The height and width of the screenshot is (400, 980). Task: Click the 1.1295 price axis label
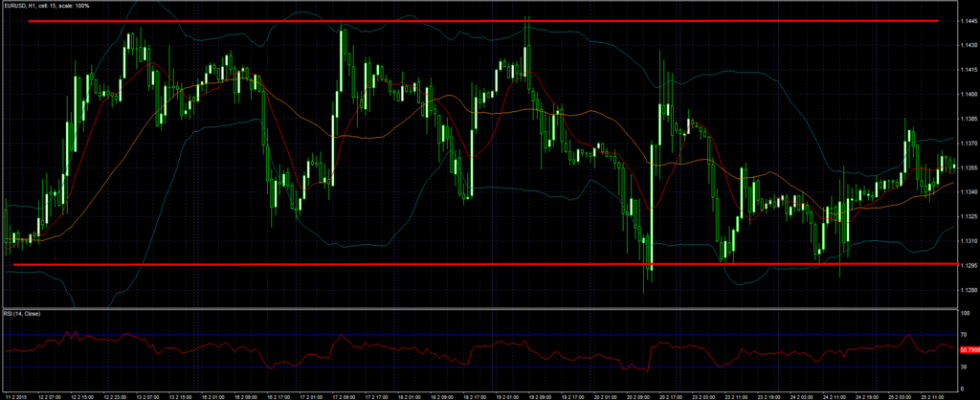click(x=968, y=266)
